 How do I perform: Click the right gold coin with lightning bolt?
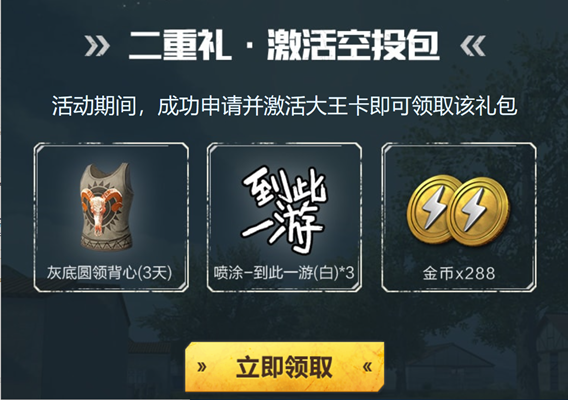tap(479, 212)
